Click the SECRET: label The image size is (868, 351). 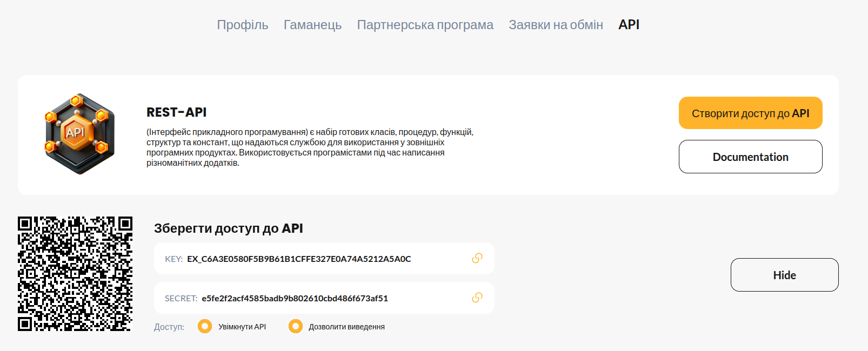tap(181, 298)
